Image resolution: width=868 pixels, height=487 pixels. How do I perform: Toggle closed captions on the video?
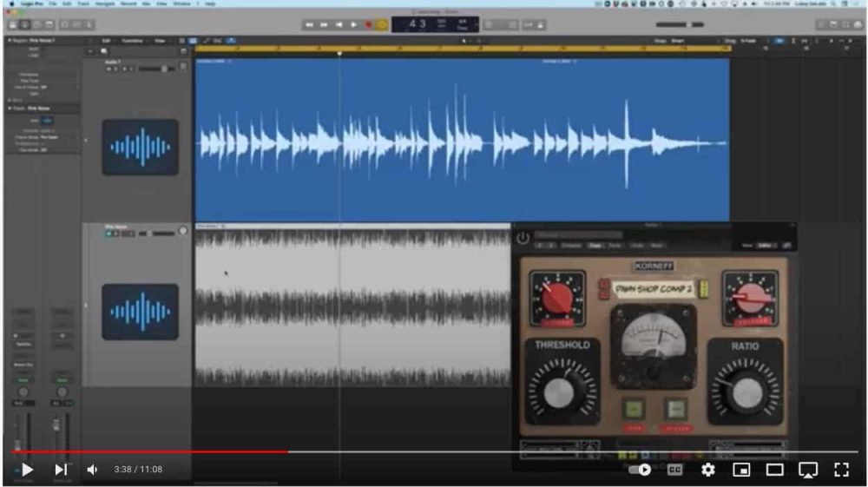[x=674, y=470]
